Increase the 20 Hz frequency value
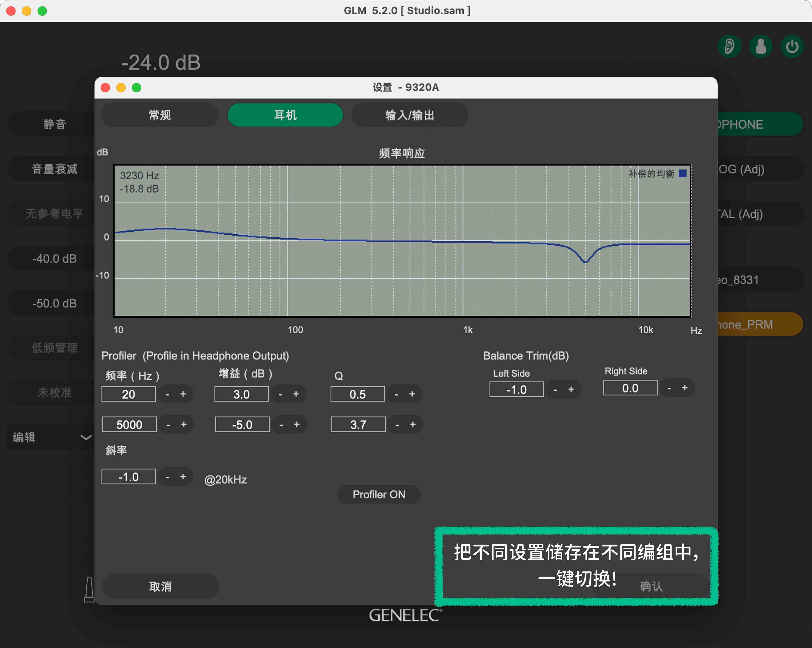Viewport: 812px width, 648px height. tap(183, 394)
